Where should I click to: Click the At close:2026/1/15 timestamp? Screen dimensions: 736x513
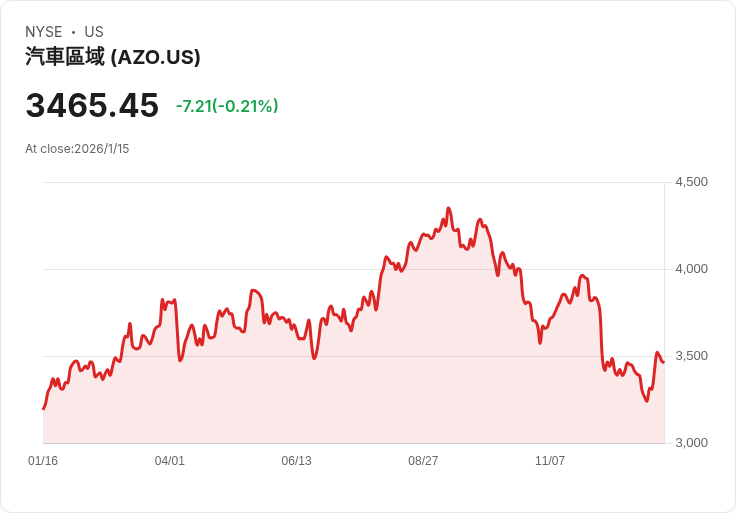click(x=77, y=149)
